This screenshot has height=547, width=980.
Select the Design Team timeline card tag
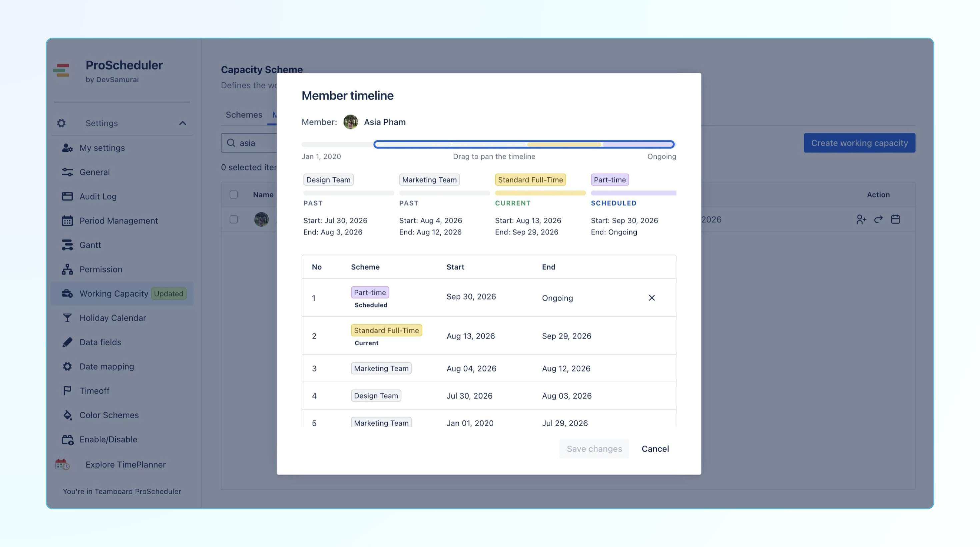(x=328, y=180)
